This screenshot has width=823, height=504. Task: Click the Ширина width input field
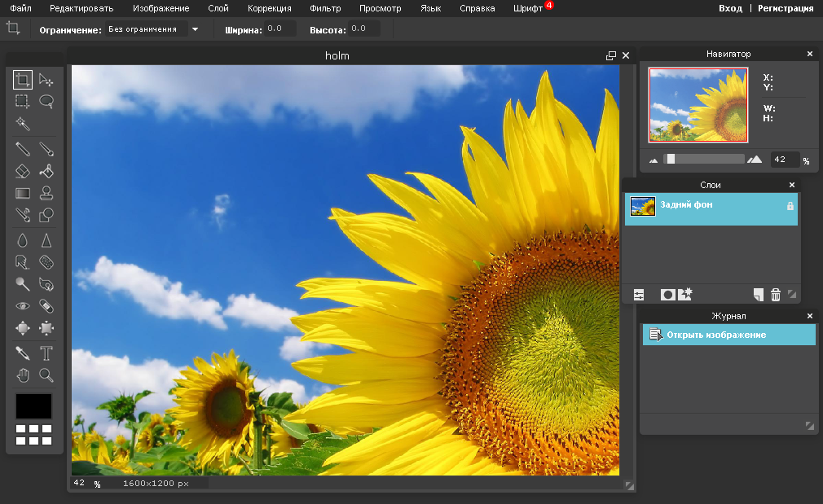[279, 28]
